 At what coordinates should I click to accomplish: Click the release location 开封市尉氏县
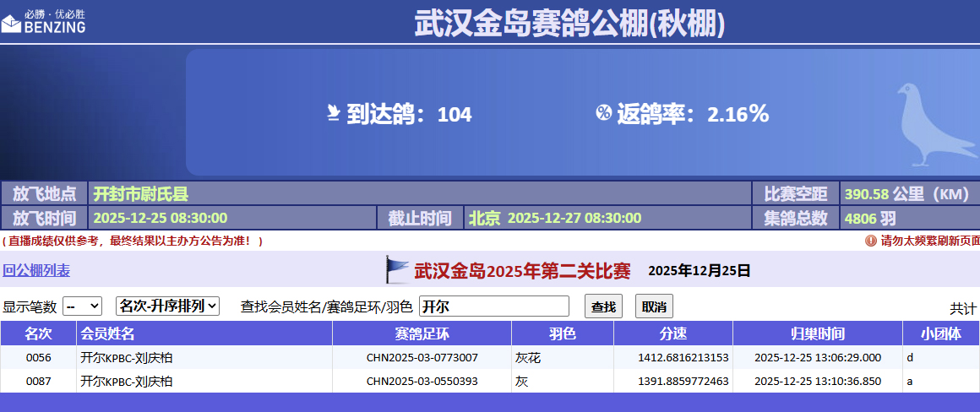point(141,193)
